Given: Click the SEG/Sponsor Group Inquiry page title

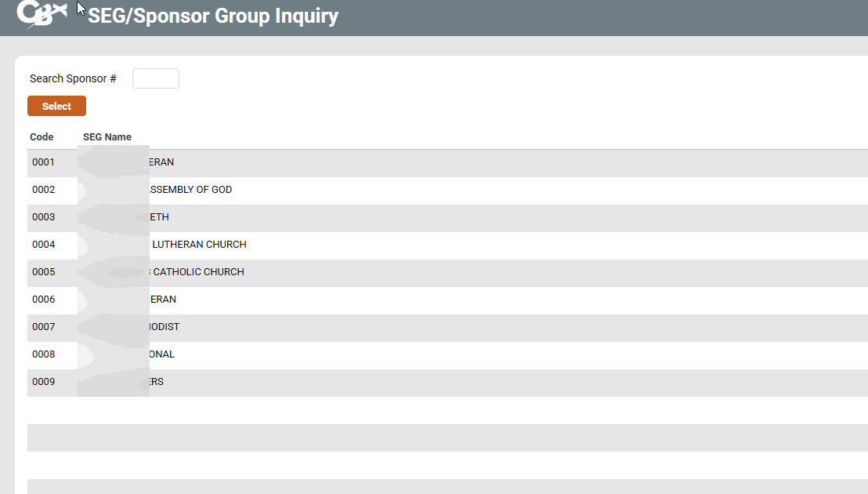Looking at the screenshot, I should point(213,16).
